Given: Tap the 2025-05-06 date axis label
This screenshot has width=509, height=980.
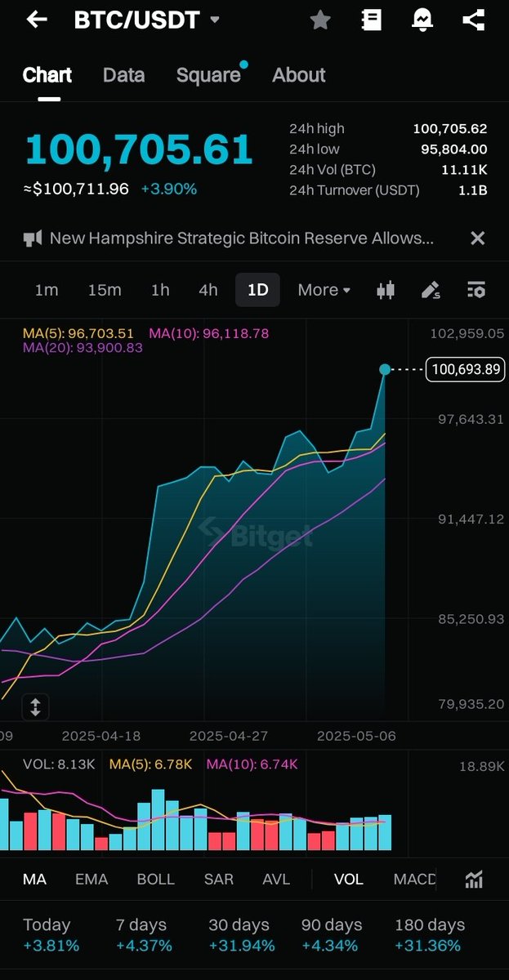Looking at the screenshot, I should [x=356, y=736].
